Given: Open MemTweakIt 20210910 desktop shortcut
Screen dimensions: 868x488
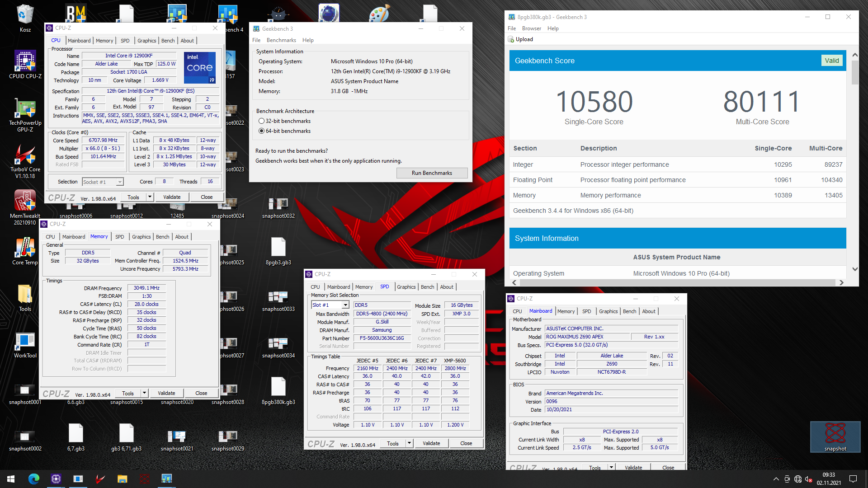Looking at the screenshot, I should [25, 208].
